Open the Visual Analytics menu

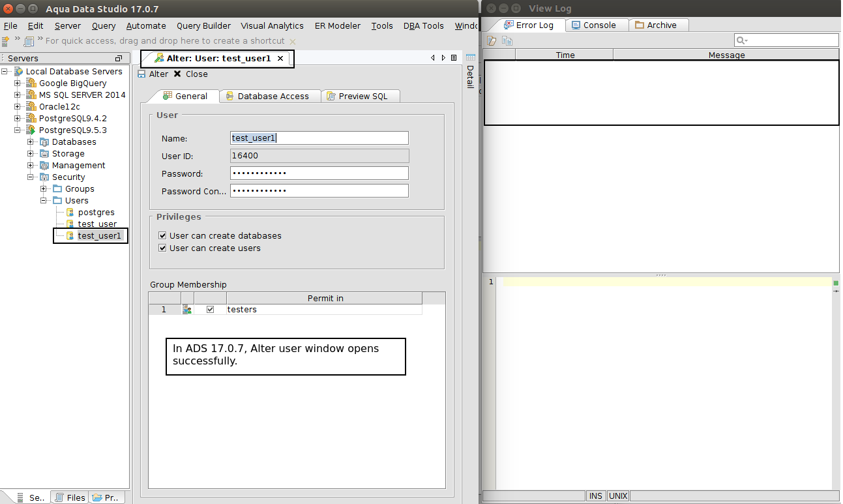pyautogui.click(x=272, y=26)
